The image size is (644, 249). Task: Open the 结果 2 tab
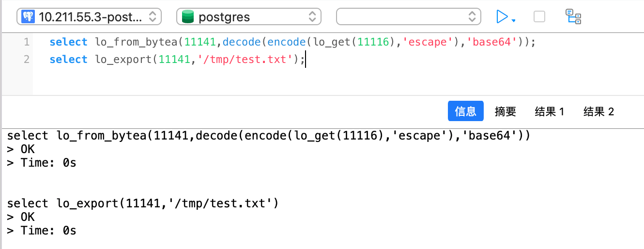(598, 111)
